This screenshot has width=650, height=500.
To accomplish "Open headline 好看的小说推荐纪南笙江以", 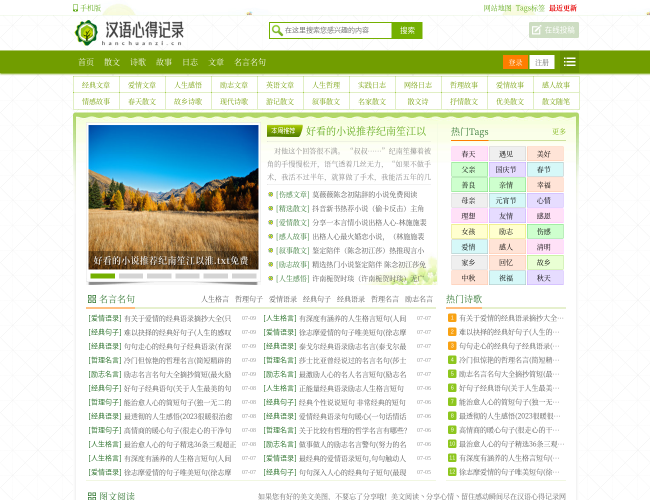I will click(366, 131).
